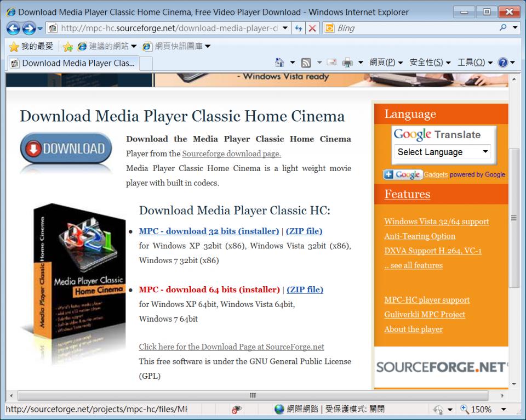Click the Features heading link
Screen dimensions: 526x420
coord(407,194)
